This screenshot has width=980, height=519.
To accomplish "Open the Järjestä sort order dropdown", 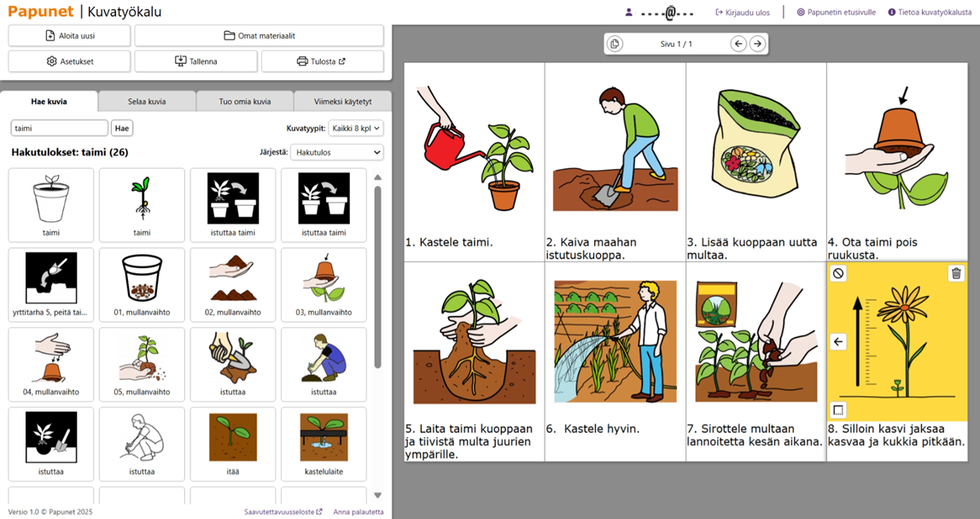I will click(336, 152).
